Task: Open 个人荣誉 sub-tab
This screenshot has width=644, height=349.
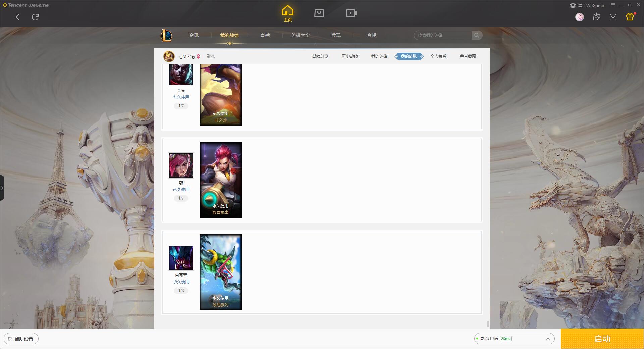Action: tap(438, 56)
